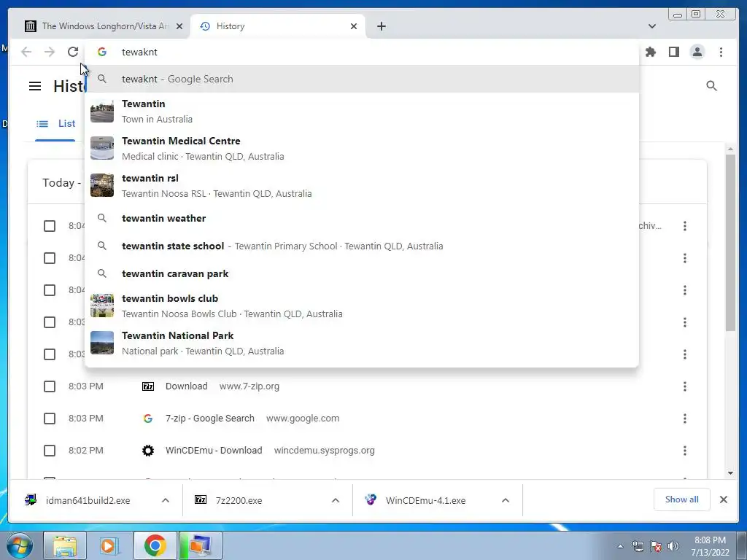
Task: Tick the topmost visible history entry checkbox
Action: coord(50,226)
